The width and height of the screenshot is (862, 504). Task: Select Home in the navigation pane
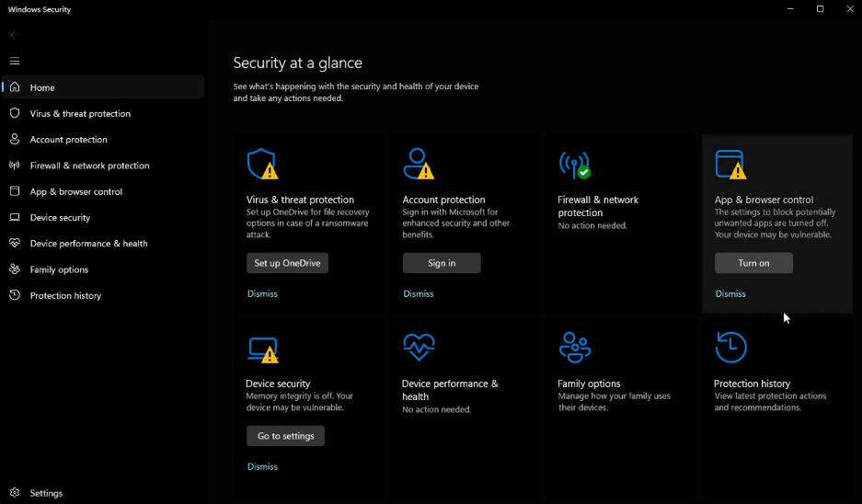(x=103, y=86)
